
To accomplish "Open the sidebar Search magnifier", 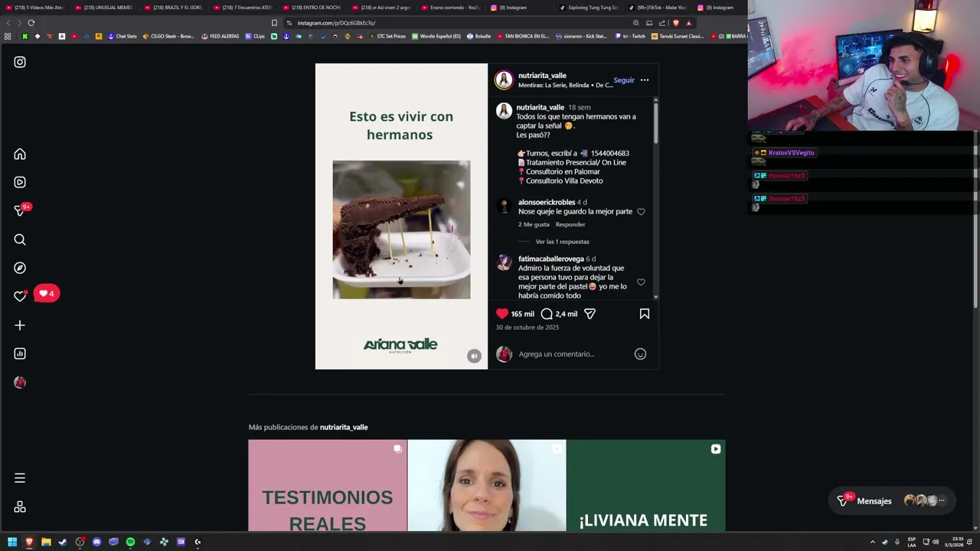I will tap(20, 240).
